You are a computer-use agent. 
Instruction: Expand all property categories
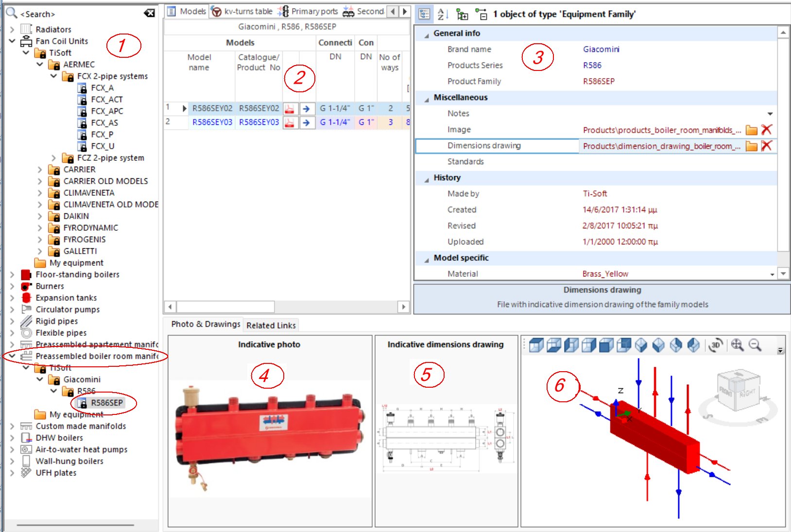click(x=462, y=15)
